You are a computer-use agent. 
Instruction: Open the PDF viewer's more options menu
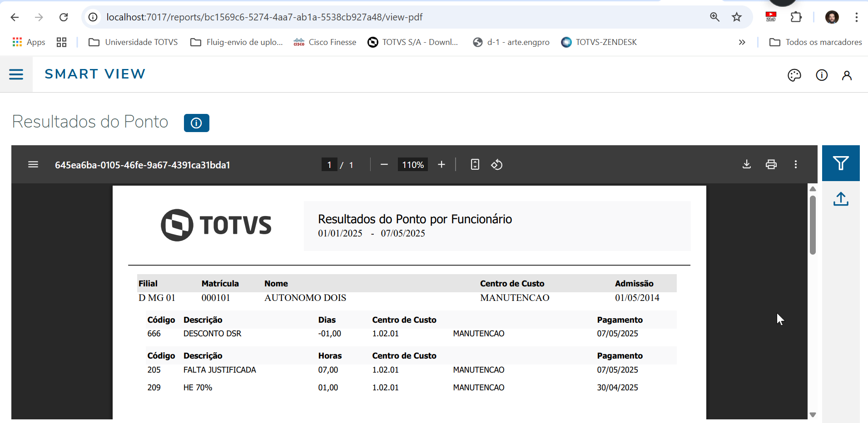[796, 164]
